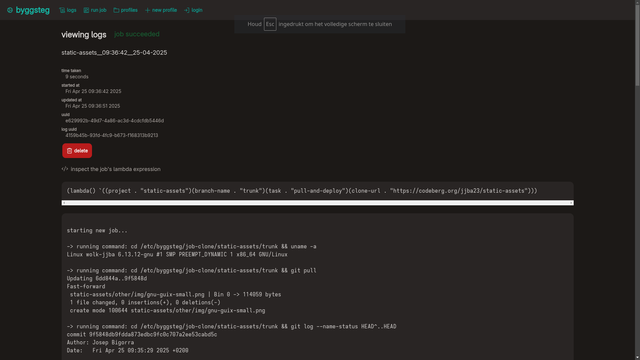Click the uuid value starting e629992b
The height and width of the screenshot is (360, 640).
(x=115, y=121)
